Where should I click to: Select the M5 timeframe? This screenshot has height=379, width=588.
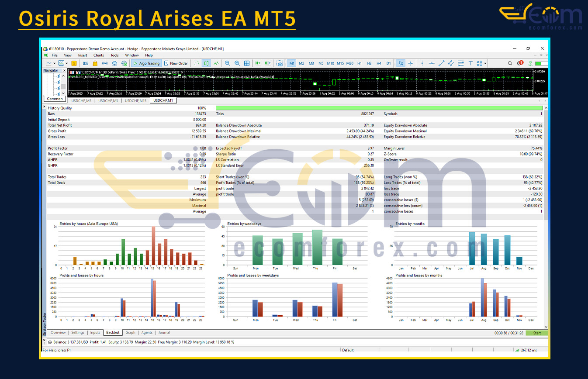(x=321, y=63)
